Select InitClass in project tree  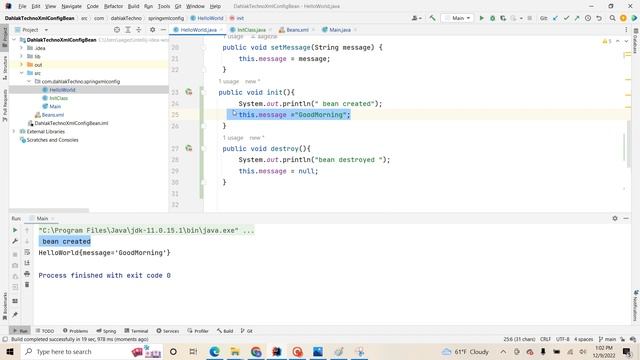pyautogui.click(x=58, y=98)
